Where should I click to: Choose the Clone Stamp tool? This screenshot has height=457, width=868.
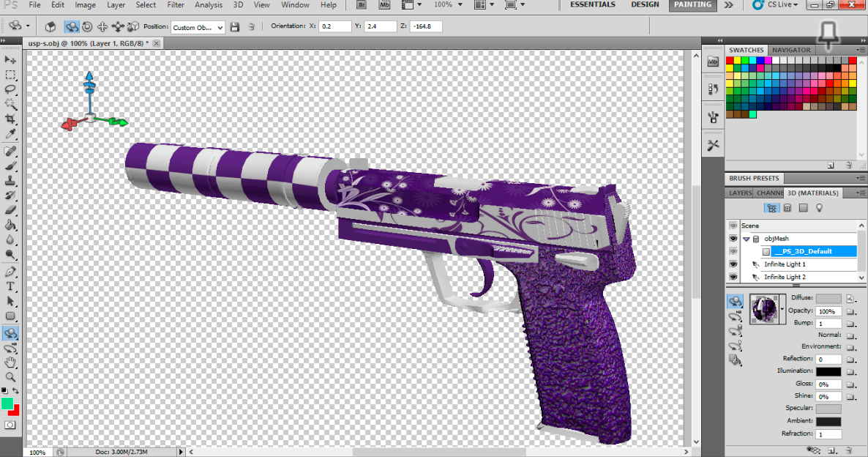[10, 181]
